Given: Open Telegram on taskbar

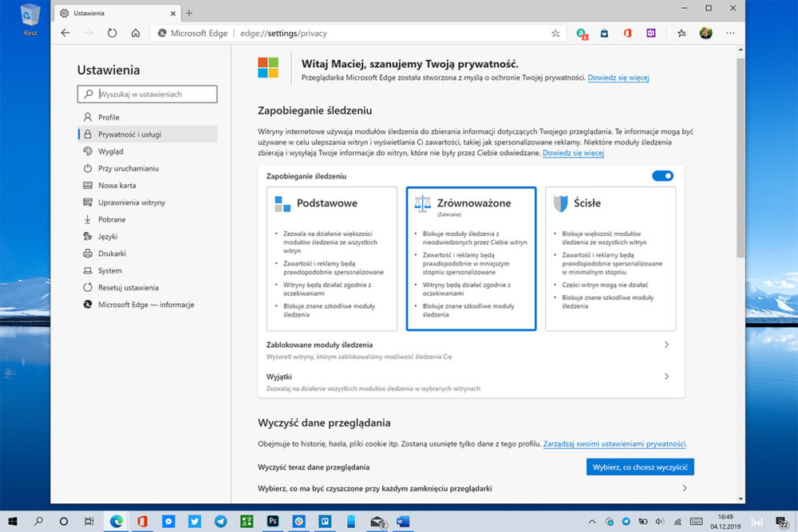Looking at the screenshot, I should [x=220, y=522].
